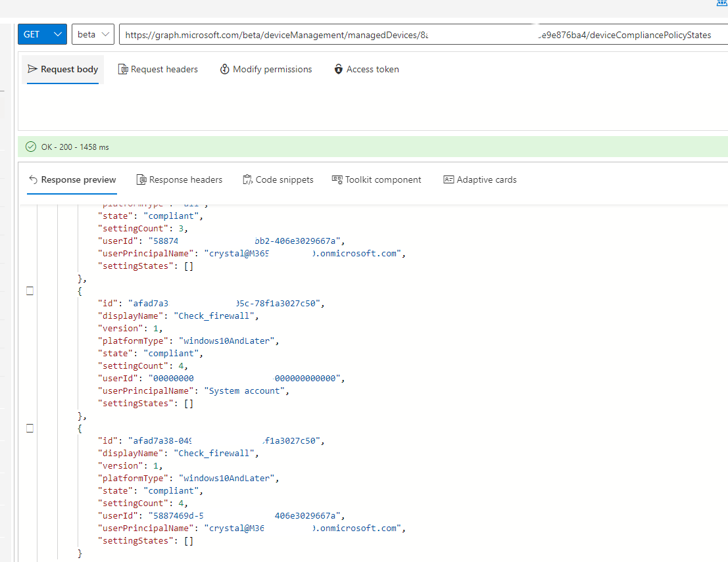Click the request URL input field
This screenshot has height=562, width=728.
pyautogui.click(x=424, y=35)
